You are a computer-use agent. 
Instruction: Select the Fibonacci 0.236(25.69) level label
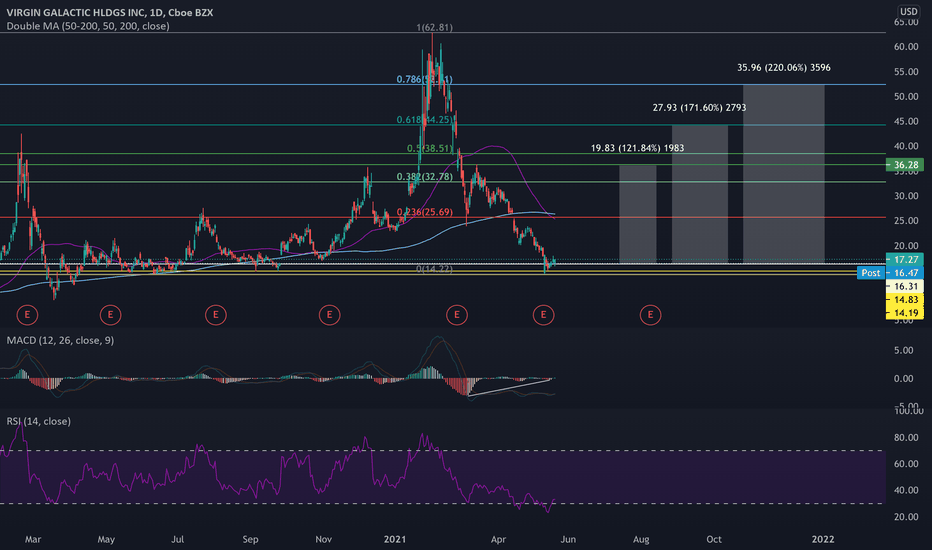pos(424,212)
